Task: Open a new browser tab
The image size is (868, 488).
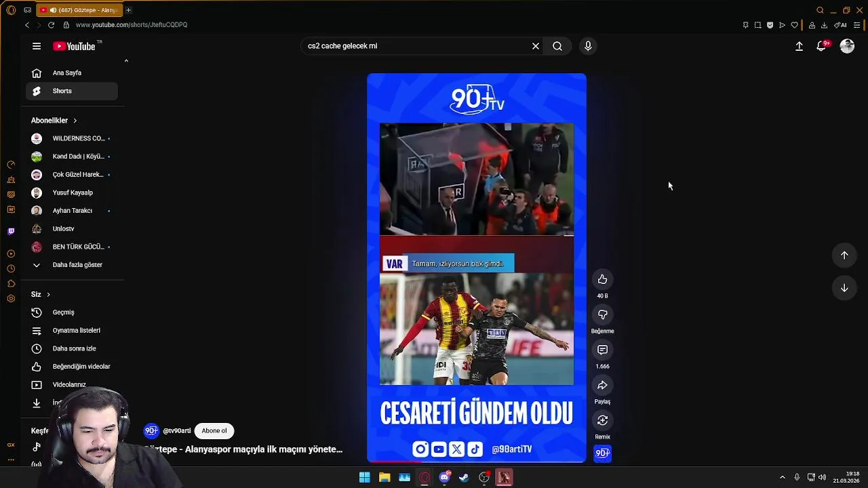Action: [129, 10]
